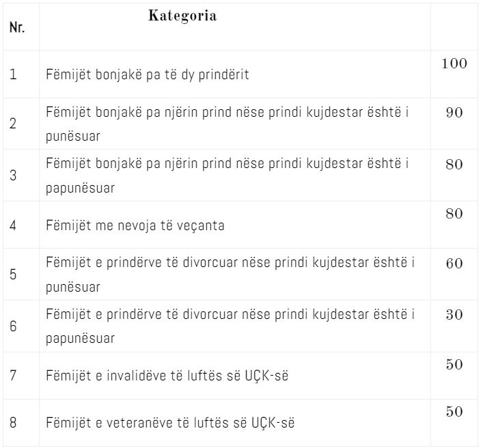
Task: Select row 1 text Fëmijët bonjakë pa të dy prindërit
Action: 148,74
